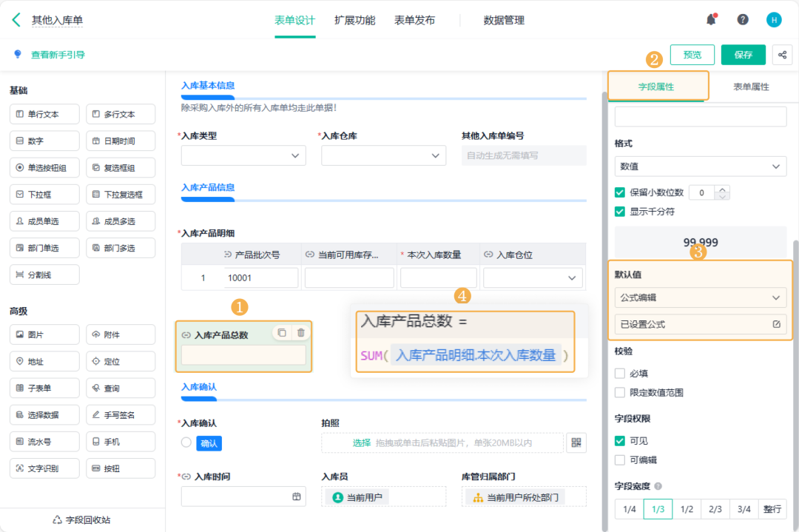Switch to 扩展功能 tab
This screenshot has height=532, width=799.
(x=354, y=21)
